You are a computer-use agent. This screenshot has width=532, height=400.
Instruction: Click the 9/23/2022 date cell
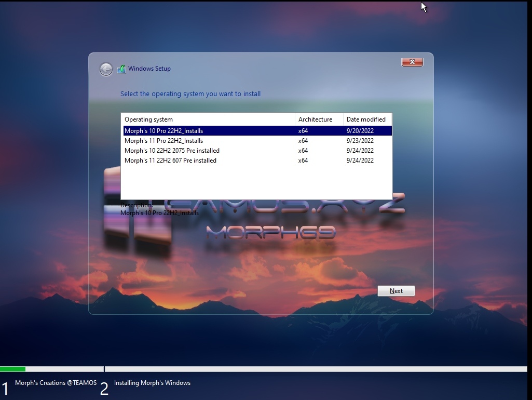(360, 141)
